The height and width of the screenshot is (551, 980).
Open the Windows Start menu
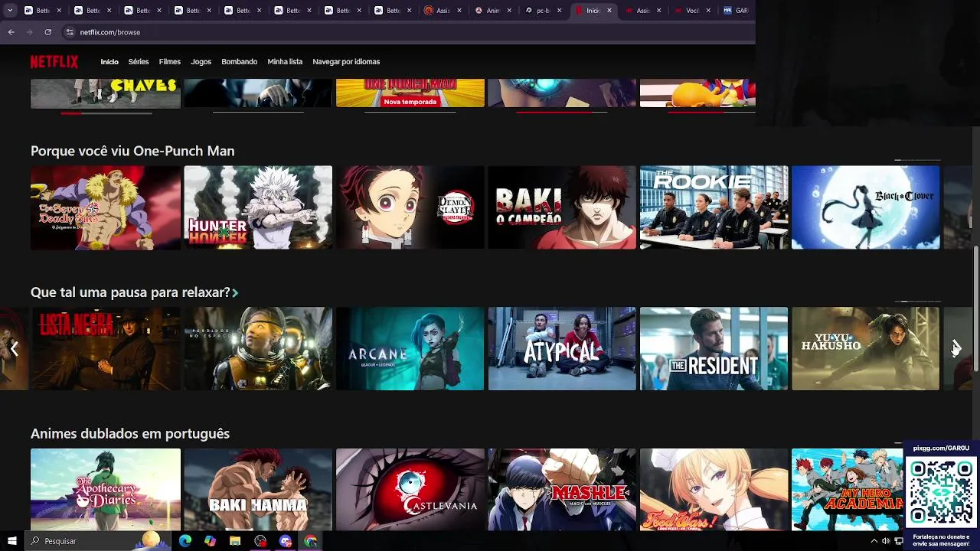coord(11,541)
